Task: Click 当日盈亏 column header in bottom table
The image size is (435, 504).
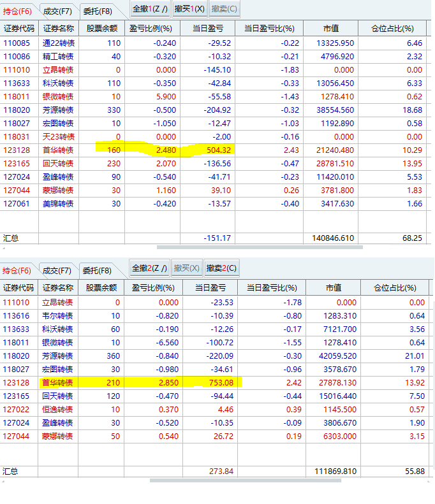Action: coord(212,288)
